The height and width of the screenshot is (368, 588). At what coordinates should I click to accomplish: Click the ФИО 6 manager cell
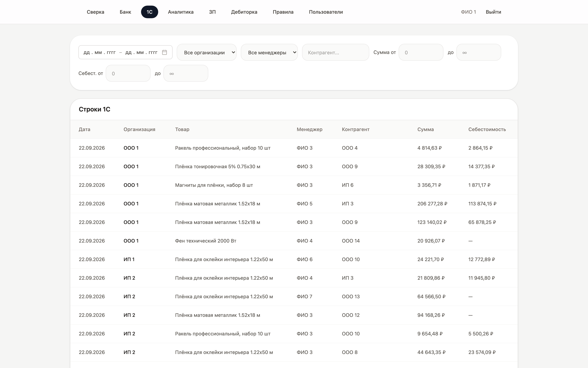[x=305, y=260]
